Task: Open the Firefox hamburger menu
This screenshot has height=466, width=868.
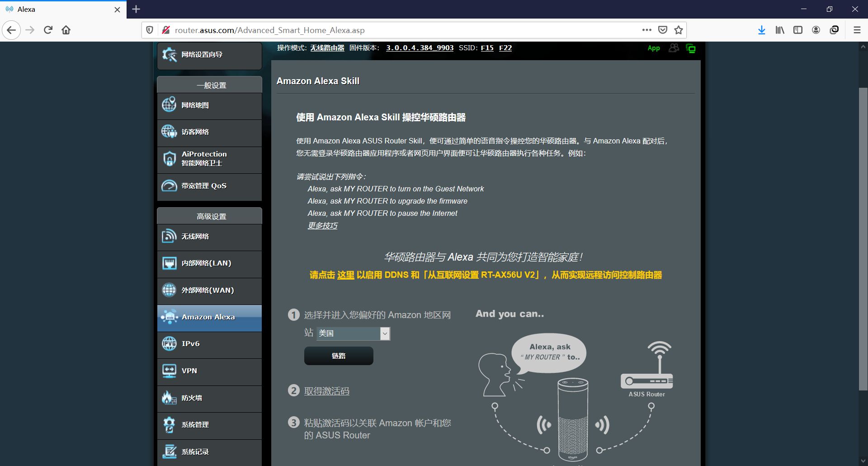Action: tap(857, 30)
